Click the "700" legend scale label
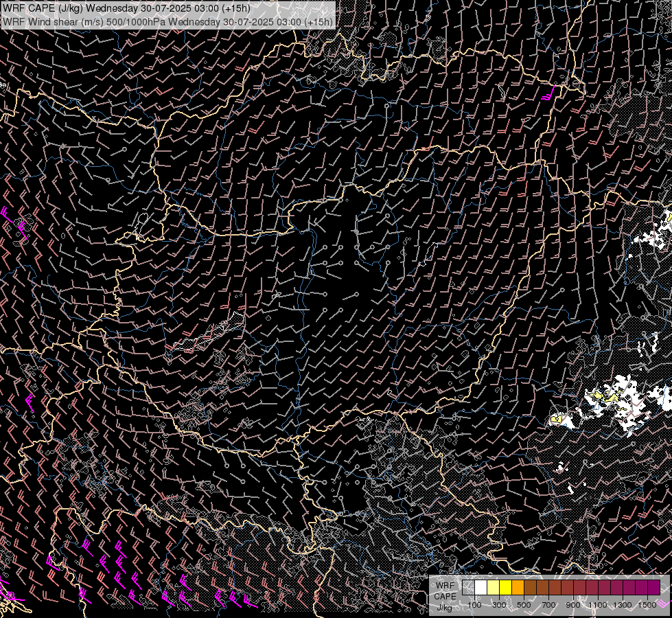Image resolution: width=672 pixels, height=618 pixels. [548, 605]
